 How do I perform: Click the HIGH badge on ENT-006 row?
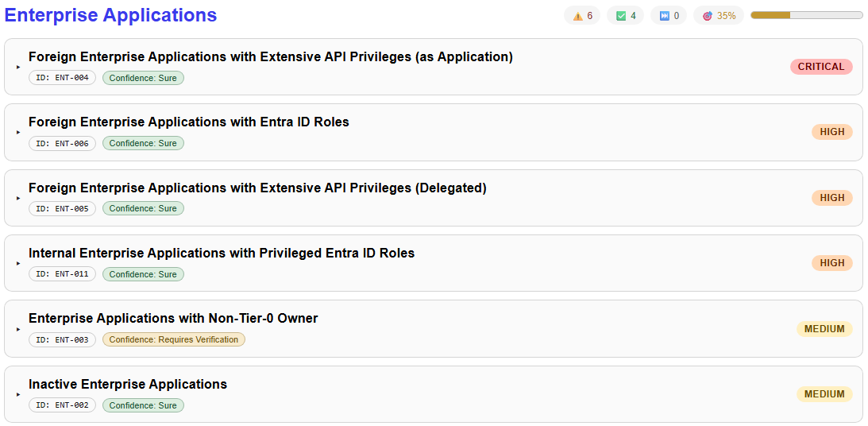point(831,132)
